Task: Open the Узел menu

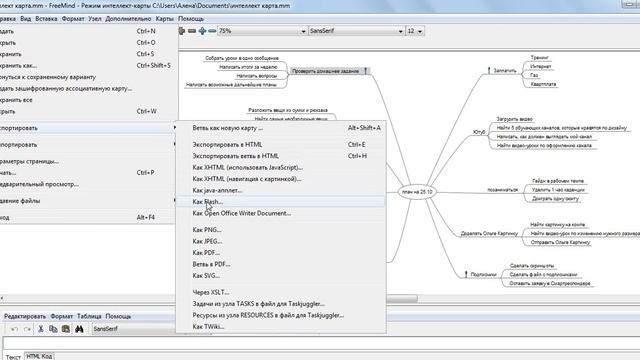Action: pos(95,19)
